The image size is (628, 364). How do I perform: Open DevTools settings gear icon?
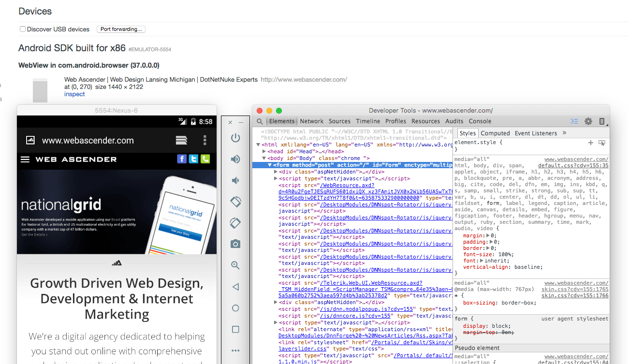coord(588,121)
